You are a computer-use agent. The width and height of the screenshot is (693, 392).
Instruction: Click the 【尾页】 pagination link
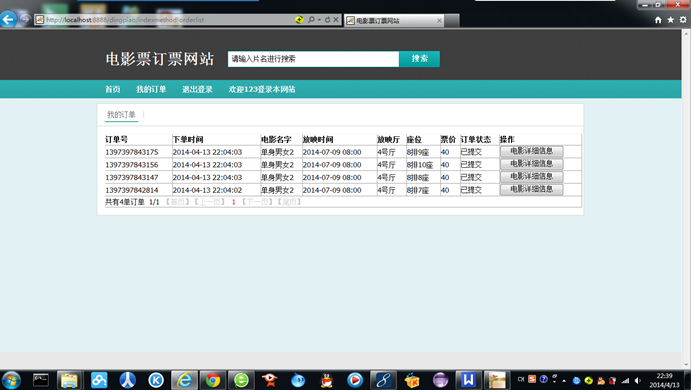pyautogui.click(x=289, y=202)
